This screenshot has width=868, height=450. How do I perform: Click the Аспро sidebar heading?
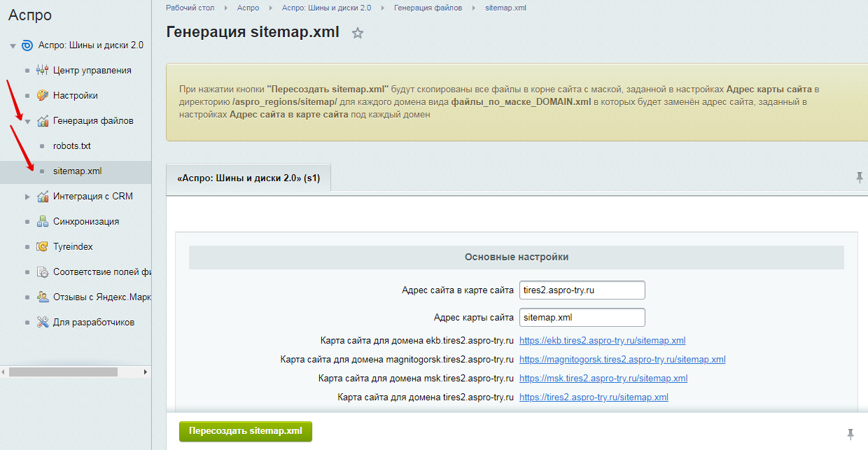30,15
